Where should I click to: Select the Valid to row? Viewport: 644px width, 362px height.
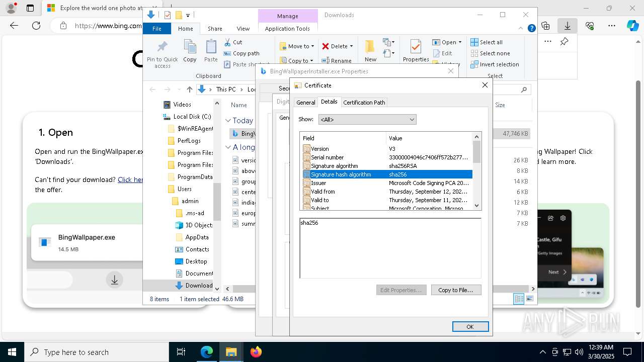point(386,200)
